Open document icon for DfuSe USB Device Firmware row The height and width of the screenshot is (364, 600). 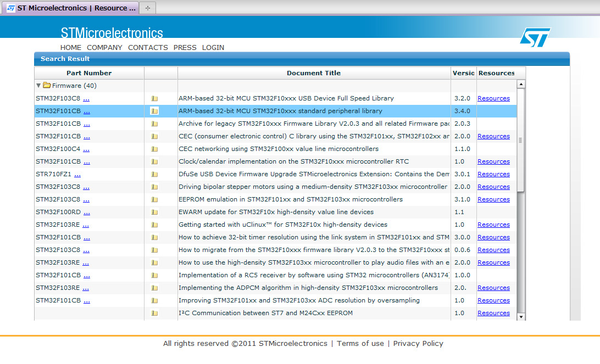[154, 175]
